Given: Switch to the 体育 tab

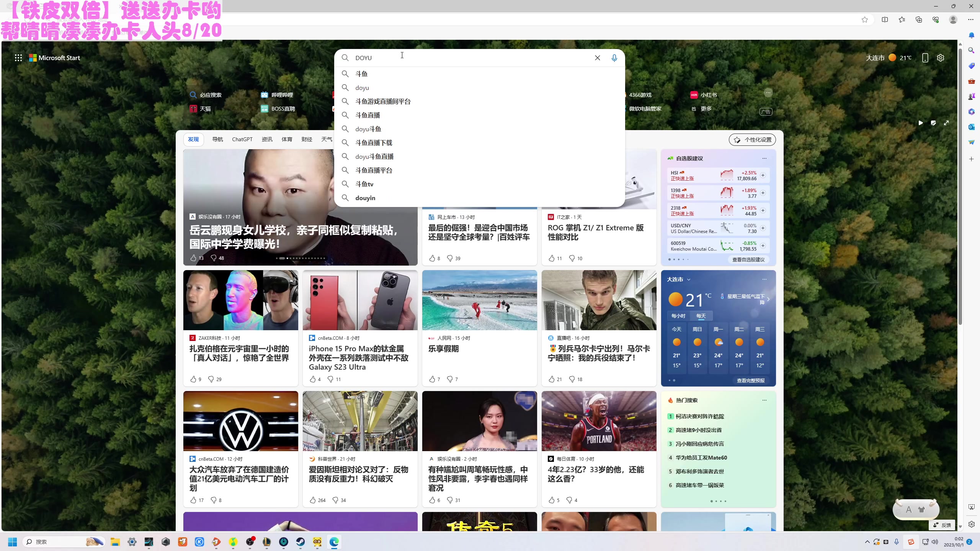Looking at the screenshot, I should 287,139.
